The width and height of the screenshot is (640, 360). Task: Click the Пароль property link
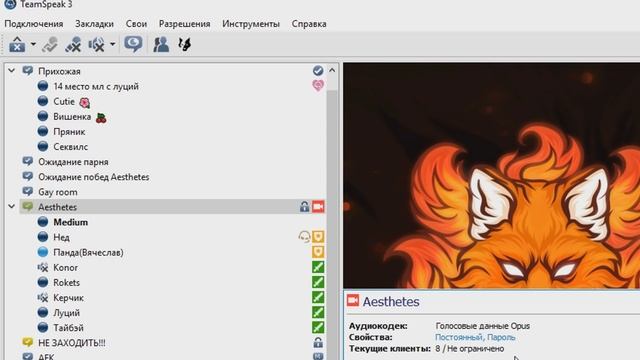click(x=501, y=337)
